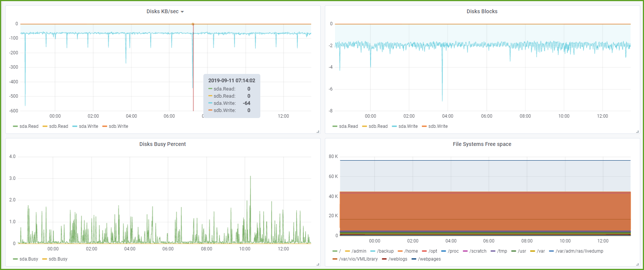Screen dimensions: 644x270
Task: Open the File Systems Free space panel title
Action: coord(482,144)
